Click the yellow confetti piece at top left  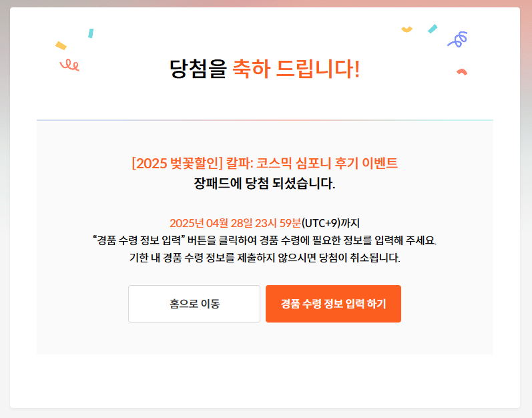(x=61, y=45)
